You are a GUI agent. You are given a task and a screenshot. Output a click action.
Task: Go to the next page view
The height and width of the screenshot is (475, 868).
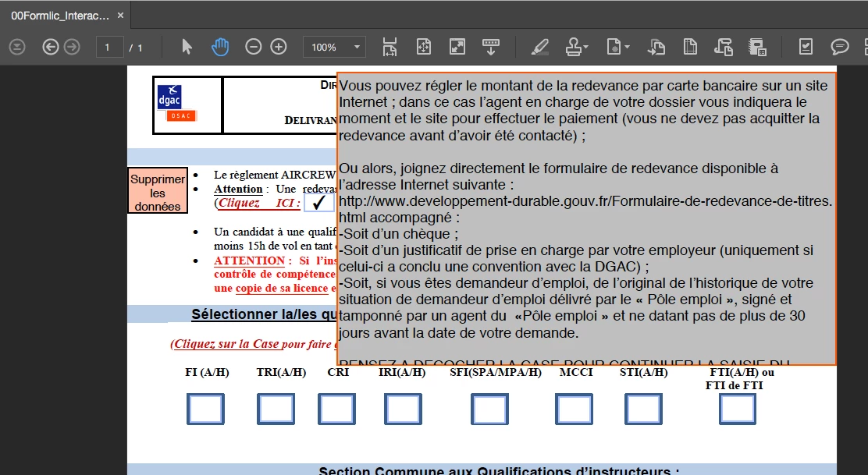(x=72, y=47)
